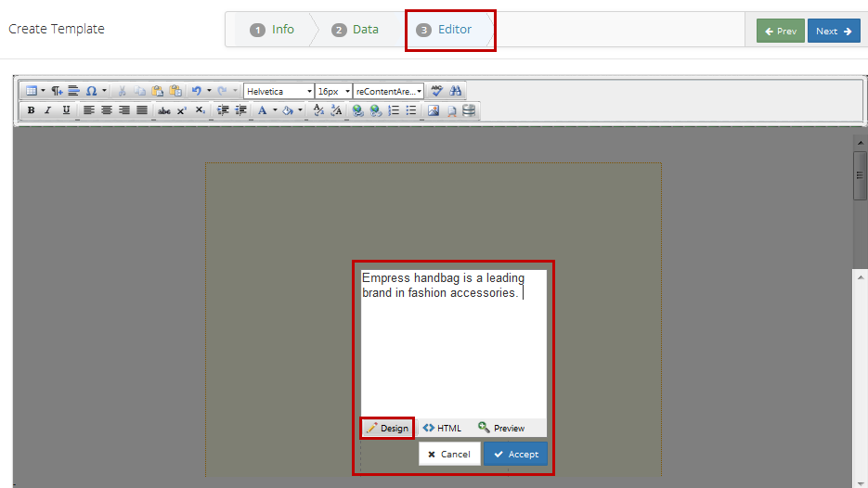Click the Indent icon
868x488 pixels.
tap(223, 110)
